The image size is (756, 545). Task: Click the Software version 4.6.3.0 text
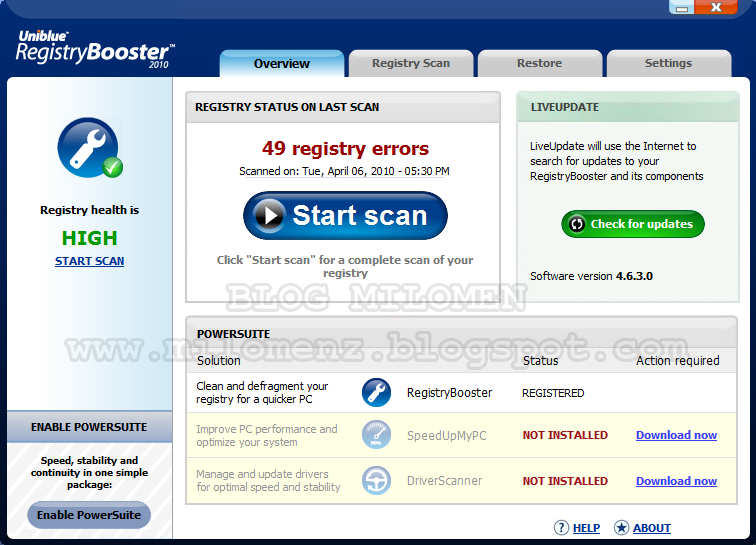[x=592, y=276]
